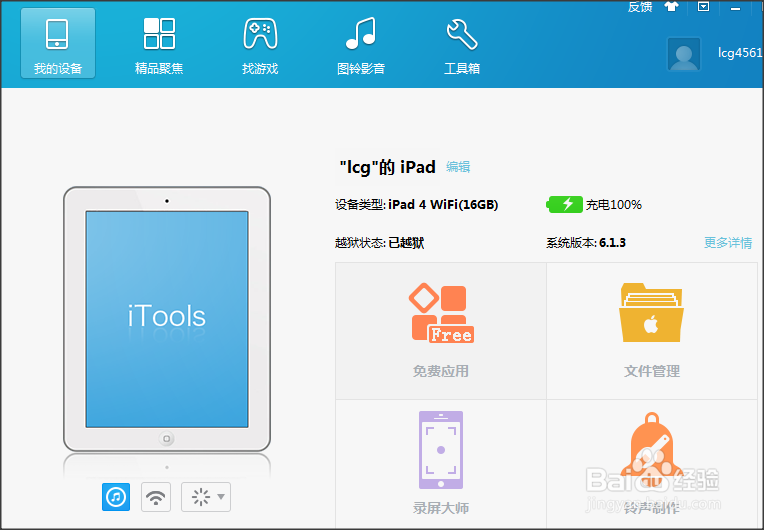Click 编辑 to rename the iPad
Viewport: 764px width, 530px height.
coord(458,167)
